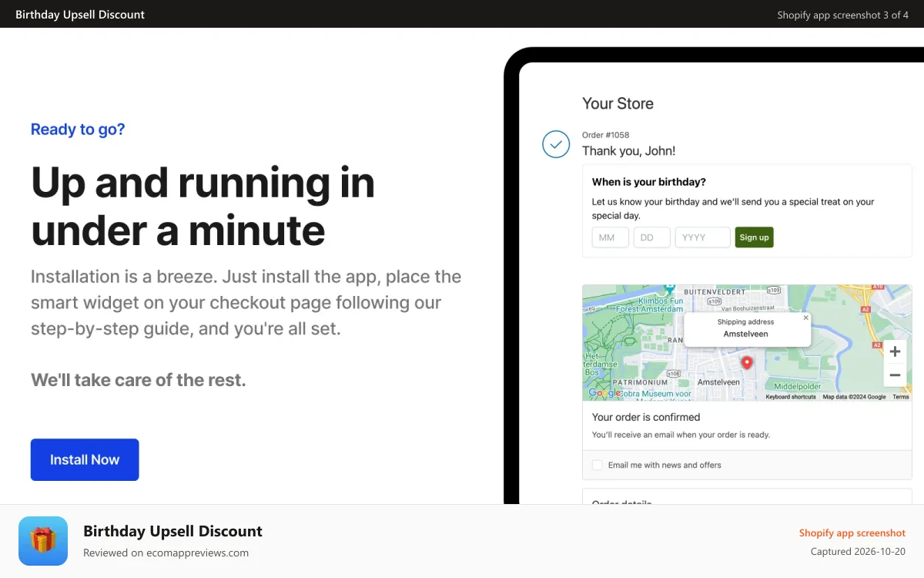Click the 'Amstelveen' address in map popup

pos(745,334)
